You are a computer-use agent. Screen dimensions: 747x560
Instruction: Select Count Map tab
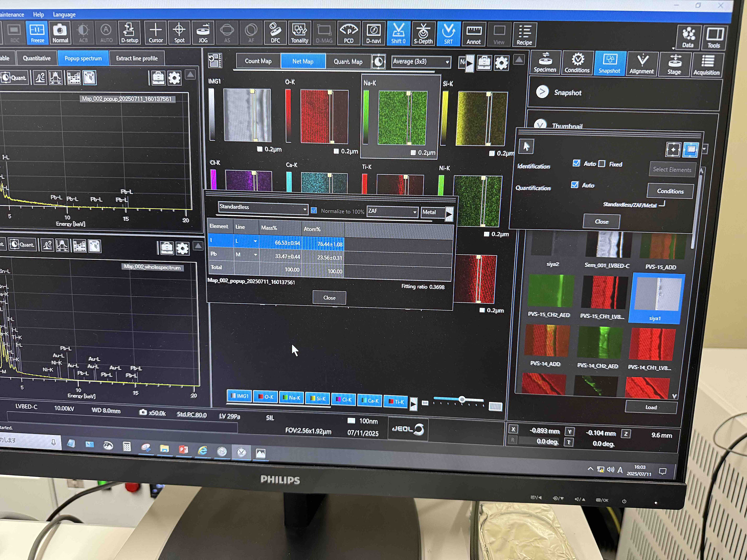258,61
